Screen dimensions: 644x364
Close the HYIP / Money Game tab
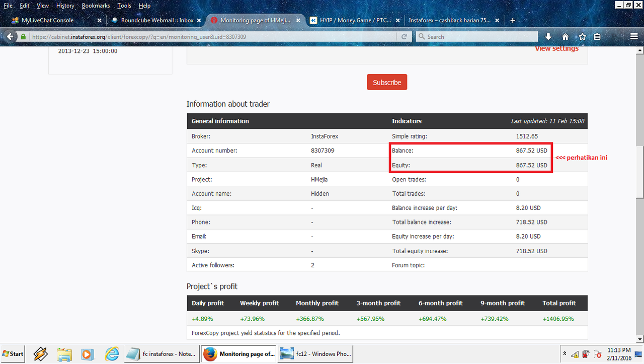tap(398, 21)
